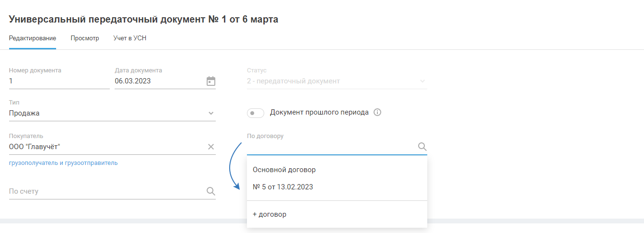Open the Учет в УСН tab

click(x=129, y=38)
